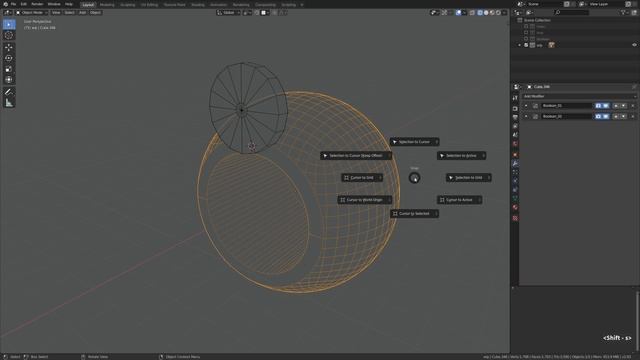The image size is (640, 360).
Task: Choose Selection to Active in pie menu
Action: [461, 156]
